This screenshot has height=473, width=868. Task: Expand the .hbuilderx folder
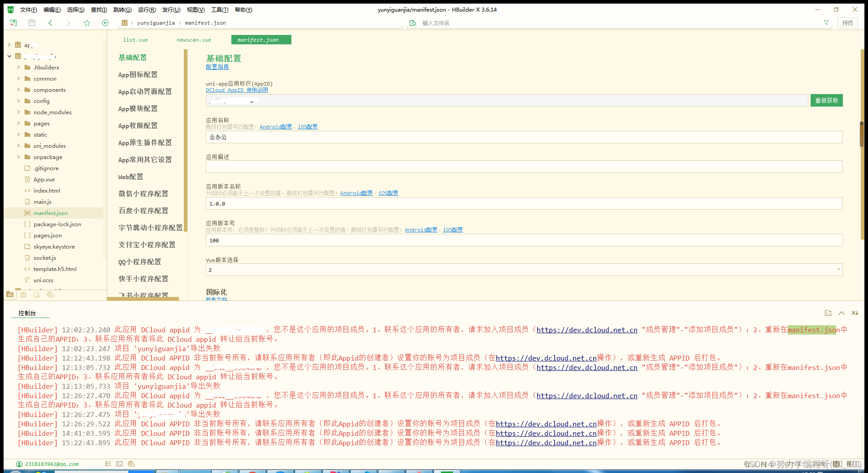pos(18,67)
